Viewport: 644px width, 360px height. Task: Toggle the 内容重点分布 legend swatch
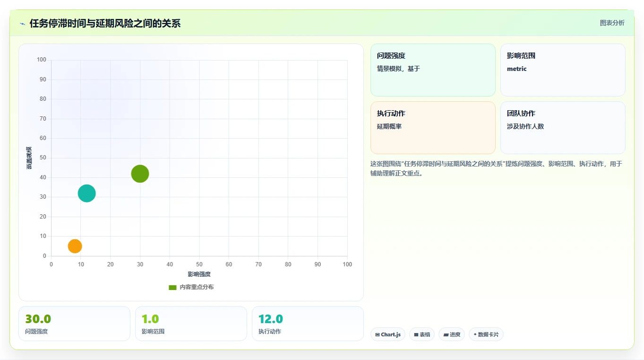tap(172, 287)
